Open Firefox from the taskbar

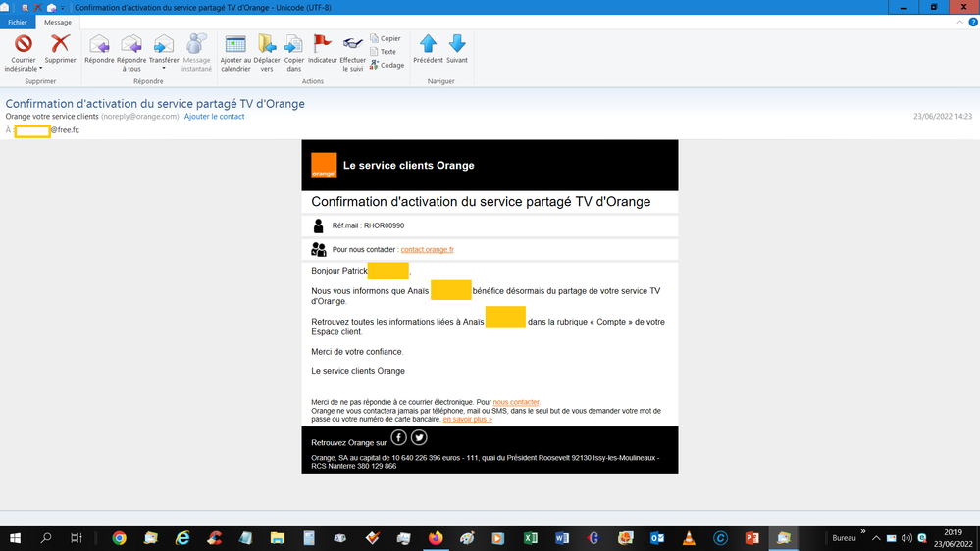coord(436,538)
